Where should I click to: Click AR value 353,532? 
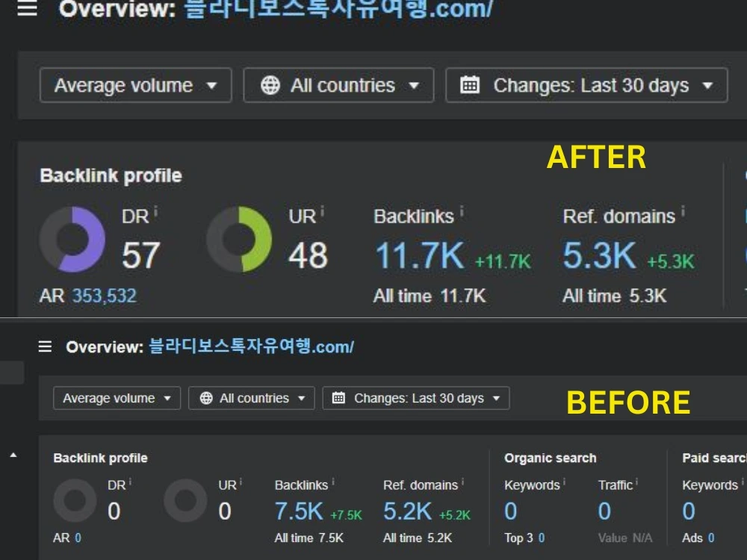[x=105, y=296]
